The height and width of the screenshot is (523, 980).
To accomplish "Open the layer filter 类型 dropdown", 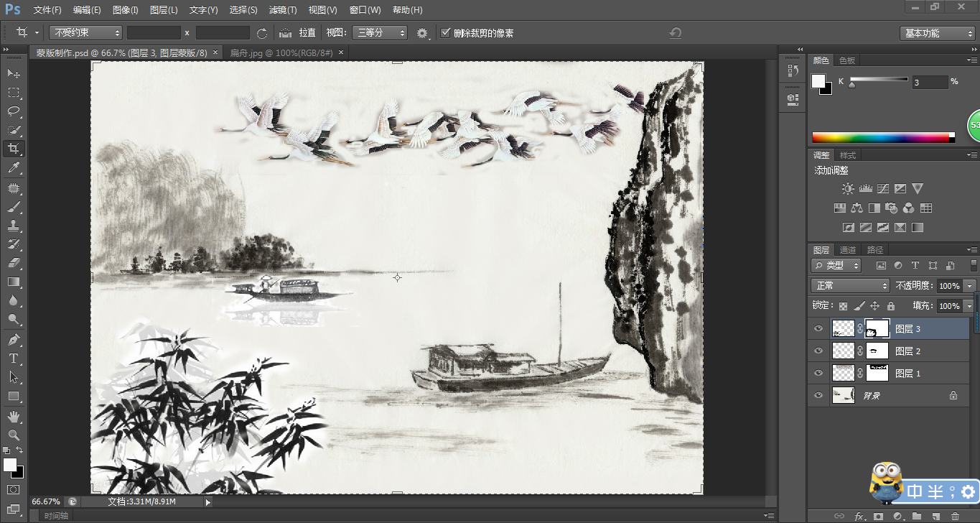I will [836, 265].
